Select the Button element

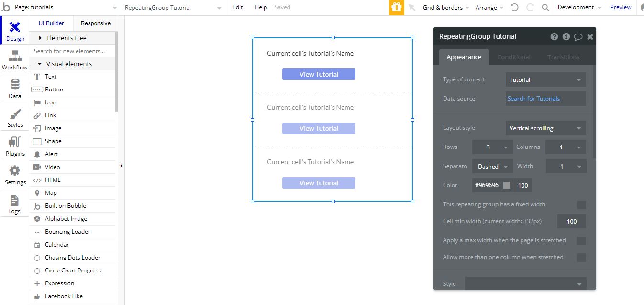[x=72, y=90]
